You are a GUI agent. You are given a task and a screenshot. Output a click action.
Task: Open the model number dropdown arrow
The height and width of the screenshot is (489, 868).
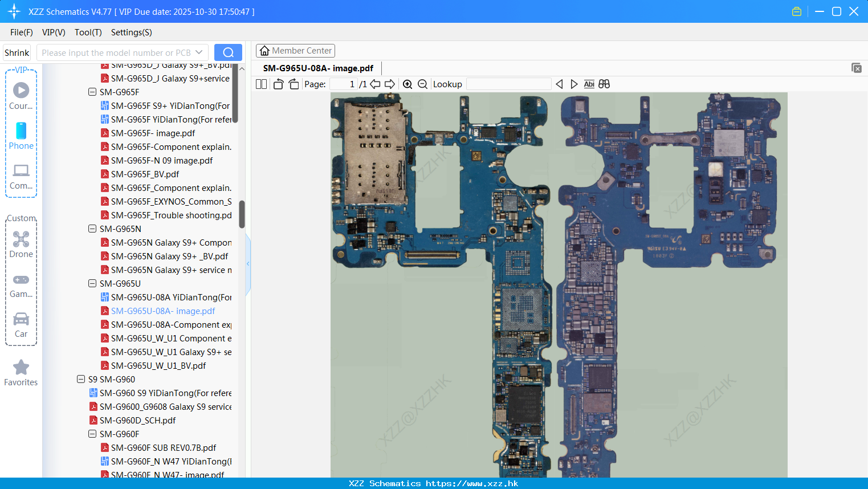coord(199,52)
